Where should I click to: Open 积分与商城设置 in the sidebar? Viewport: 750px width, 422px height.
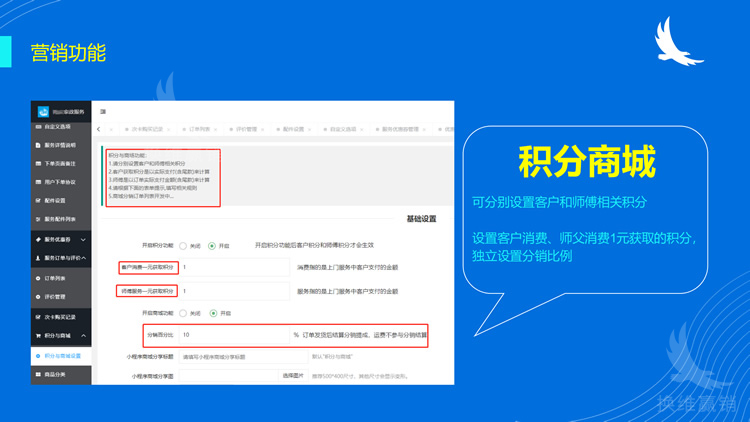pyautogui.click(x=61, y=356)
